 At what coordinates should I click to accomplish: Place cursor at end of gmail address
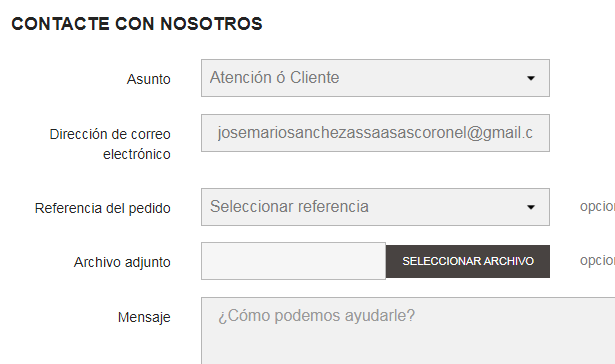click(x=533, y=133)
